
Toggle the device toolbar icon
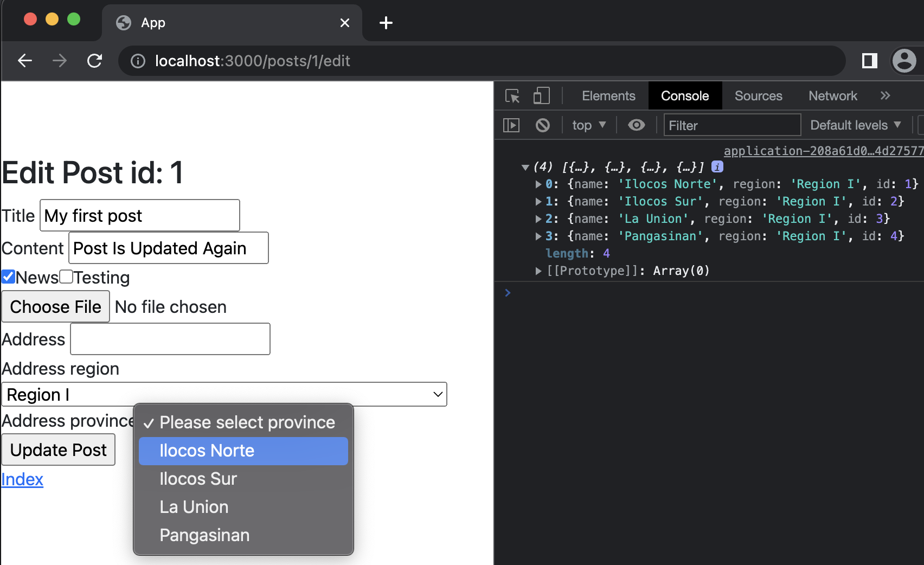tap(541, 96)
